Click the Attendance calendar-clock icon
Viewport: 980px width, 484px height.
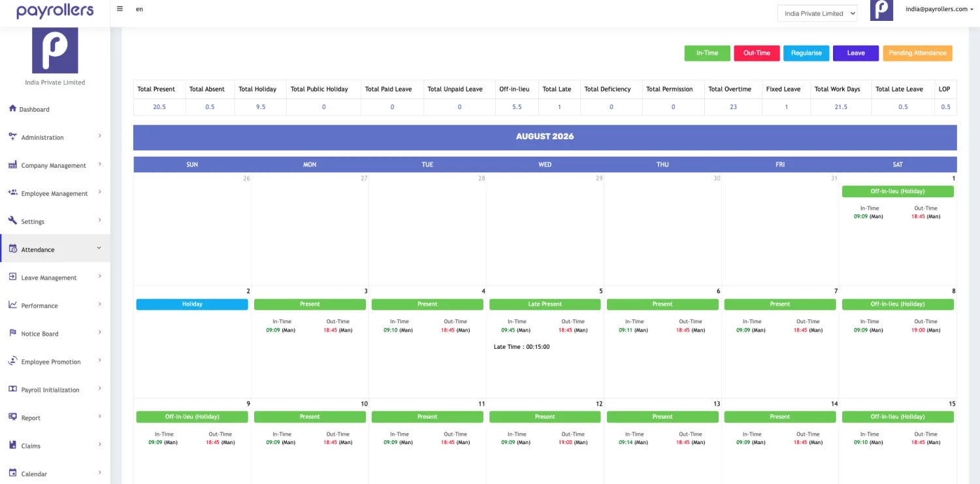tap(12, 249)
